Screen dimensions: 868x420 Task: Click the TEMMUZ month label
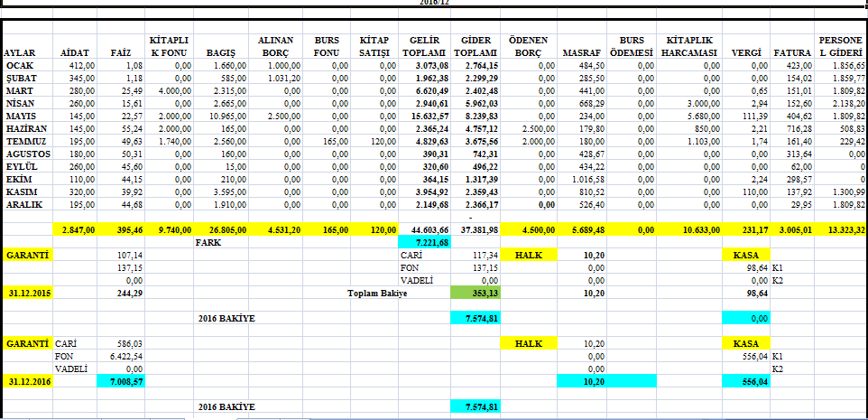pos(27,141)
